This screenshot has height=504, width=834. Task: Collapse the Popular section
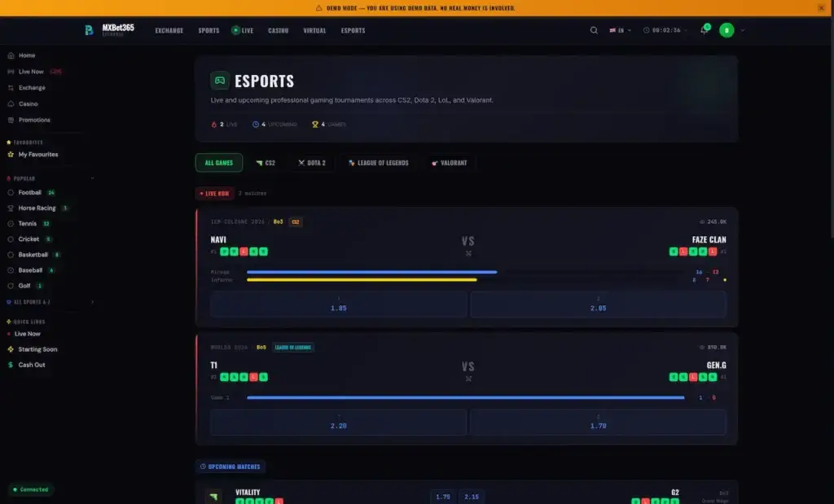92,178
